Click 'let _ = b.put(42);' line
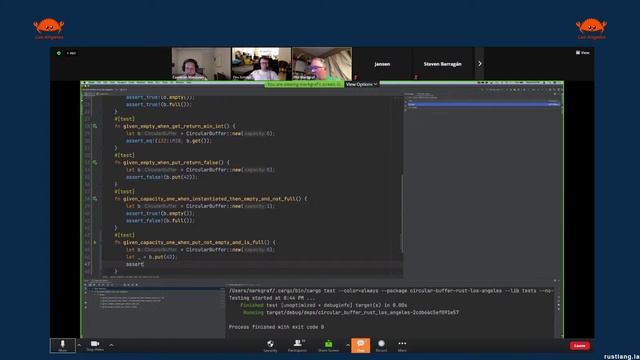 151,257
